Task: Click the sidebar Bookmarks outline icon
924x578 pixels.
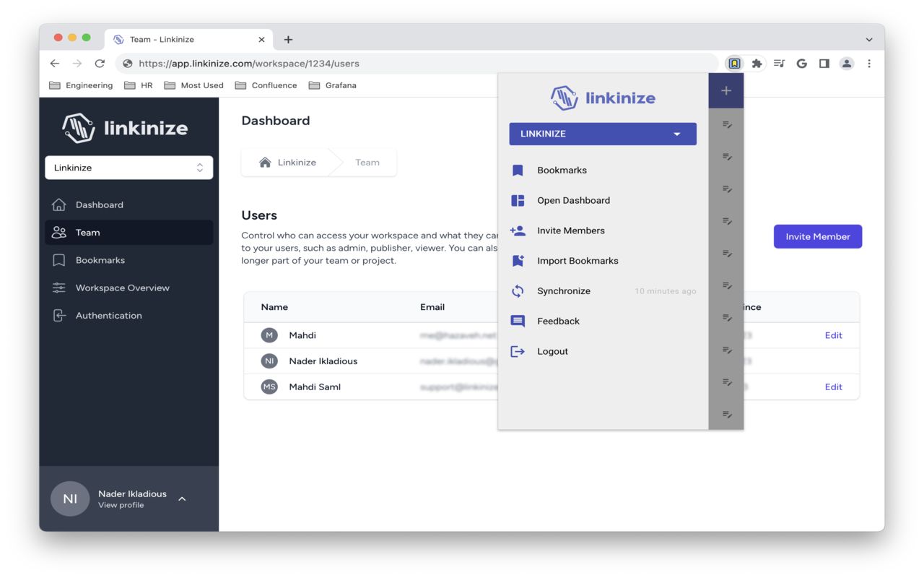Action: coord(59,260)
